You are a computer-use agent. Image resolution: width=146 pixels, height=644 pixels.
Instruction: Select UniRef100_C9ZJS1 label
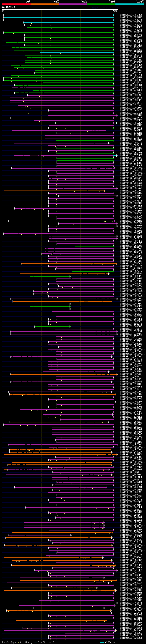131,223
